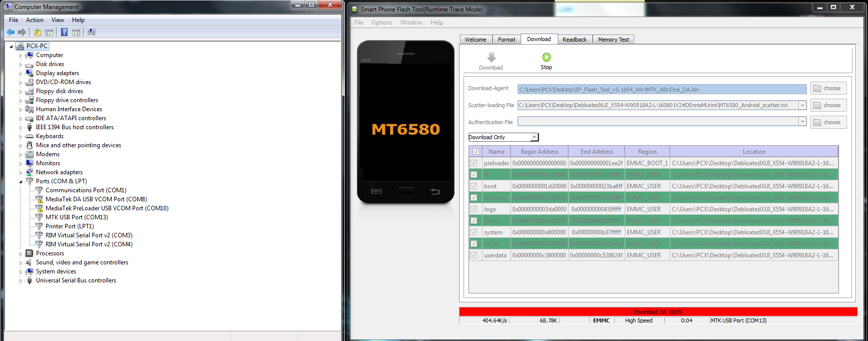868x341 pixels.
Task: Click the Download-Agent file path field
Action: click(x=662, y=90)
